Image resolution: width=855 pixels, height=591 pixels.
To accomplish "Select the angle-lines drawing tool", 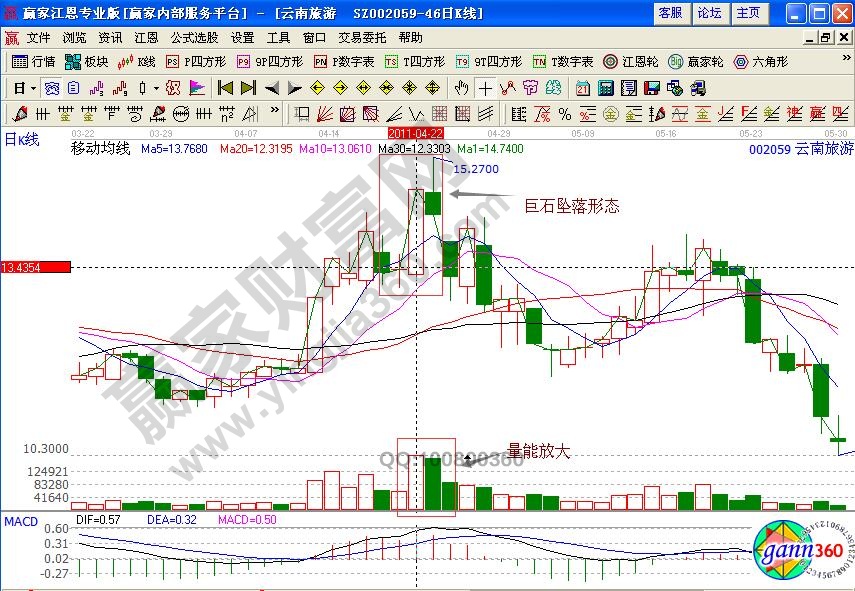I will 394,114.
